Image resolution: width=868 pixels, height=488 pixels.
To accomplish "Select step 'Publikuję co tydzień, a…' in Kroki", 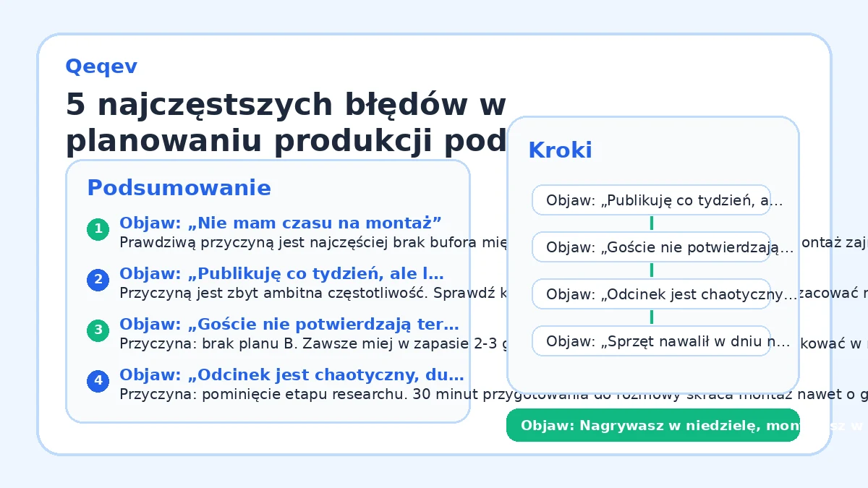I will pyautogui.click(x=652, y=200).
